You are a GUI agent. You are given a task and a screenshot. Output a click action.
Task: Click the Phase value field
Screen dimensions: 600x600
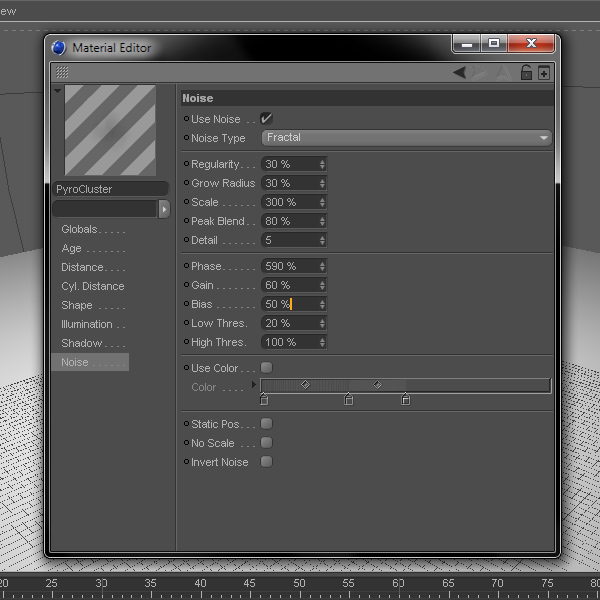pyautogui.click(x=294, y=266)
